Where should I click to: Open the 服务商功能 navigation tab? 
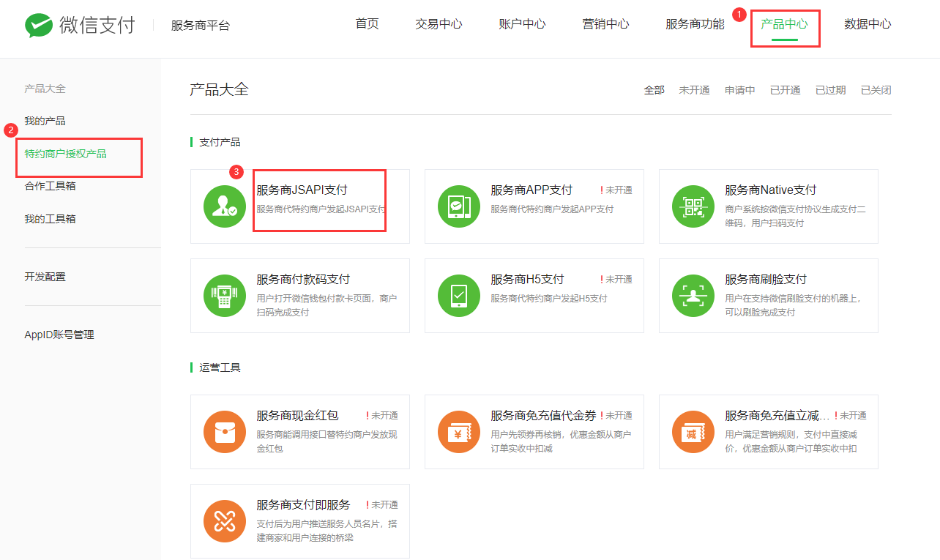[695, 24]
